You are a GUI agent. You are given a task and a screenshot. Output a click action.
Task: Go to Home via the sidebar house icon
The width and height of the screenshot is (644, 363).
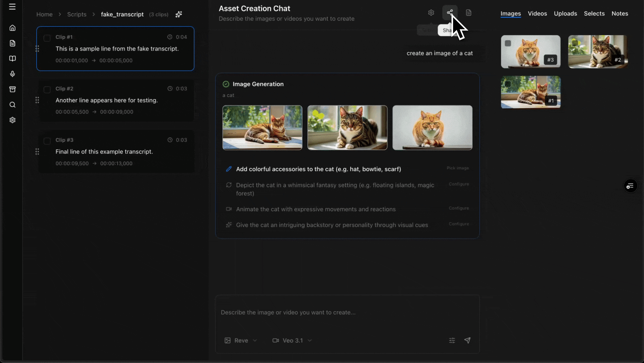(x=12, y=28)
